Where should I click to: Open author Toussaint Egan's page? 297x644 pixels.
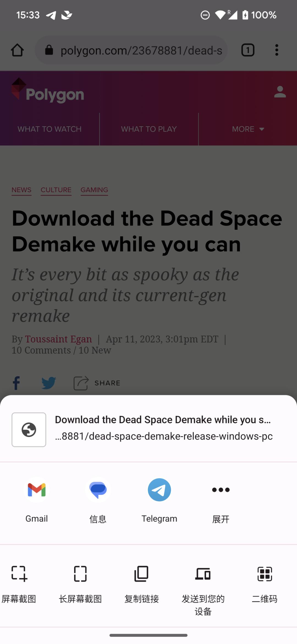(58, 339)
